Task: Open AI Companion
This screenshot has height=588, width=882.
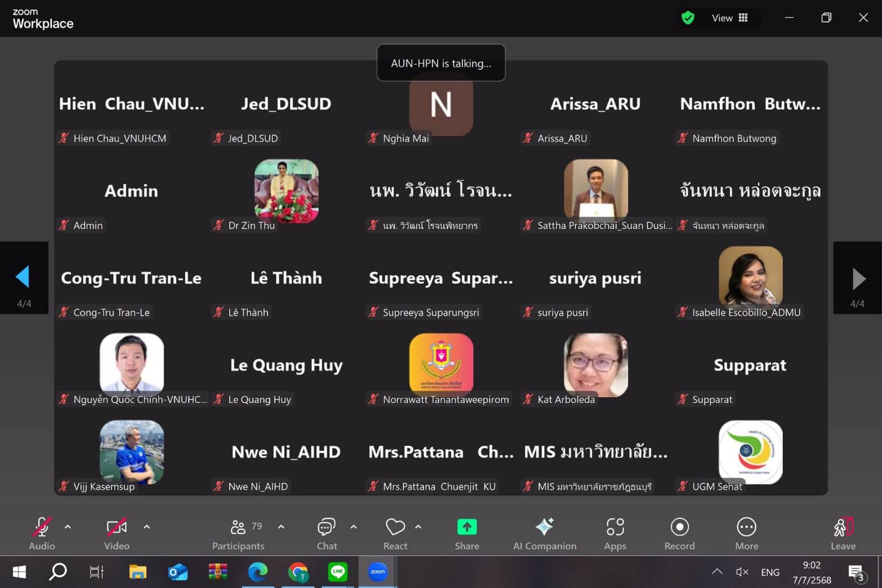Action: pos(544,533)
